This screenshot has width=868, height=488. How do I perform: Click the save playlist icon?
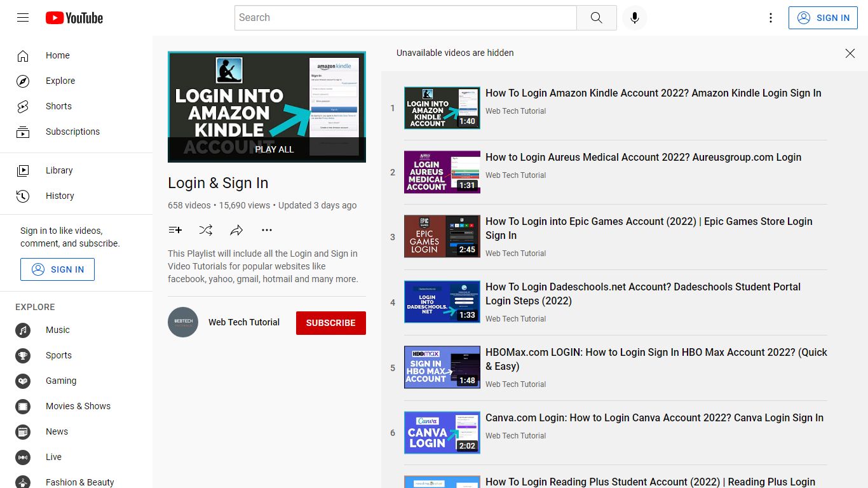[x=175, y=230]
